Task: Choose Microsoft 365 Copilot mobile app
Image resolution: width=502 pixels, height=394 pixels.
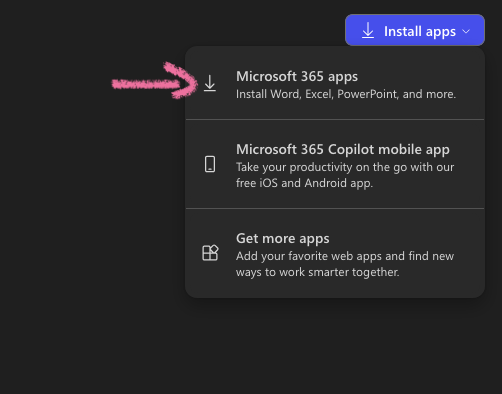Action: point(335,164)
